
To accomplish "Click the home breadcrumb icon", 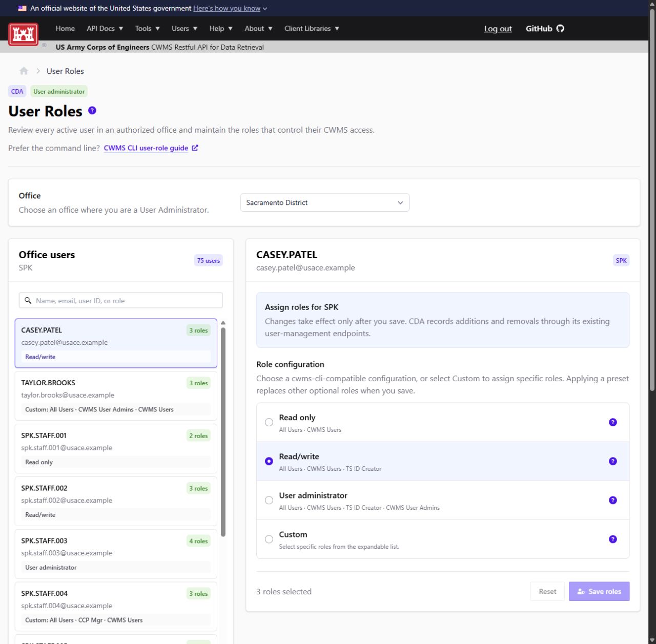I will (x=24, y=71).
